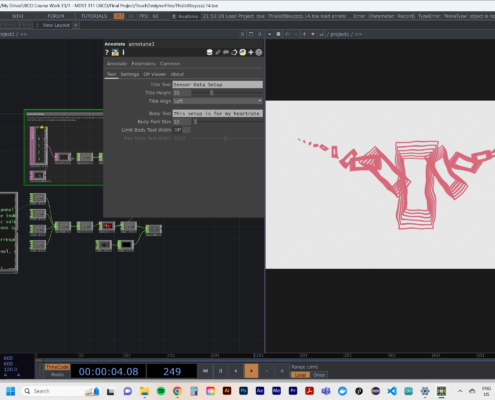
Task: Select the About sub-tab
Action: point(177,74)
